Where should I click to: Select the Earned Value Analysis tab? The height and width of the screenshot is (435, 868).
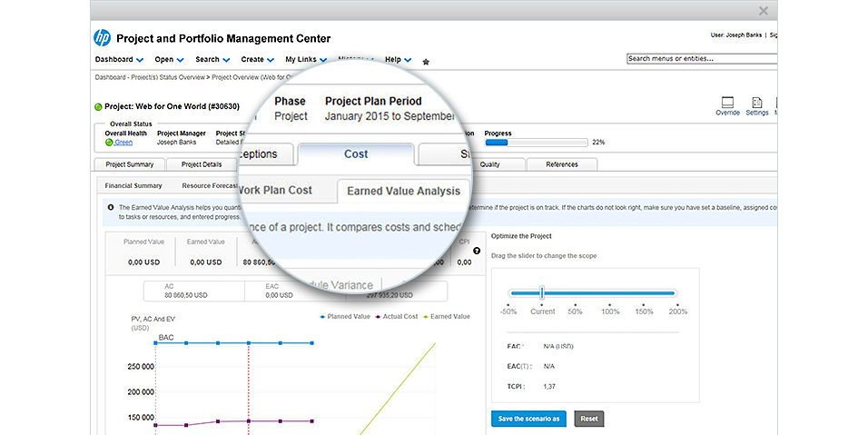click(404, 191)
